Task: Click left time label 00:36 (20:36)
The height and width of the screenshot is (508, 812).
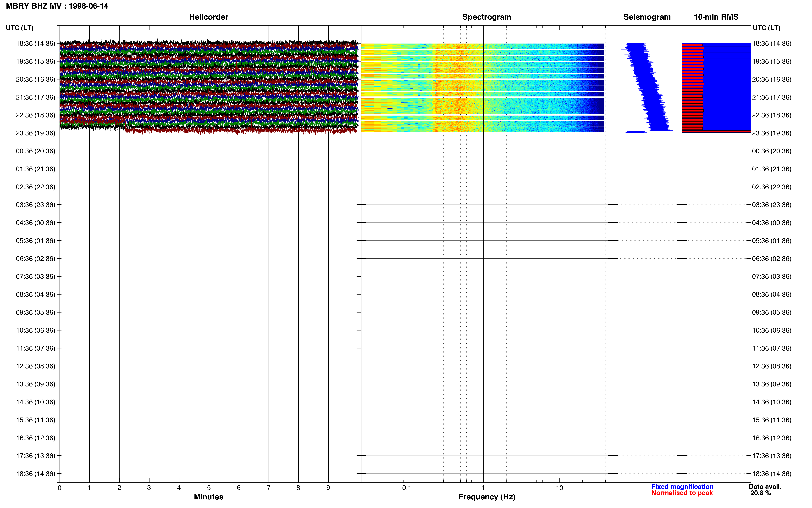Action: [x=36, y=151]
